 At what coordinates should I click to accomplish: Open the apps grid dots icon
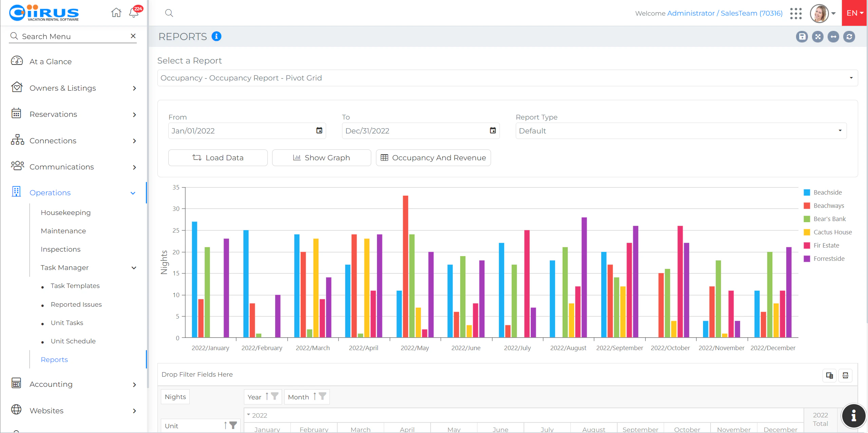pos(795,14)
